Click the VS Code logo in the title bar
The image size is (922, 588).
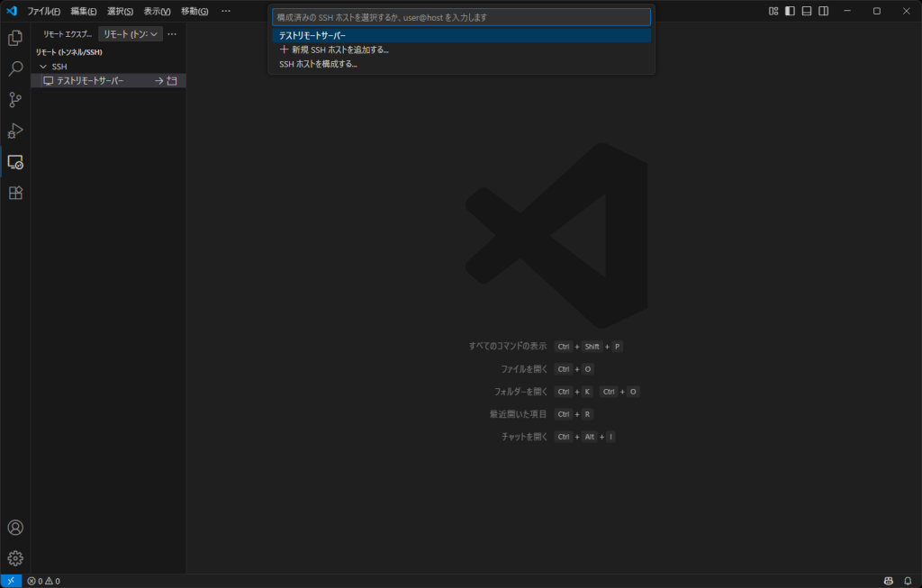pos(12,11)
